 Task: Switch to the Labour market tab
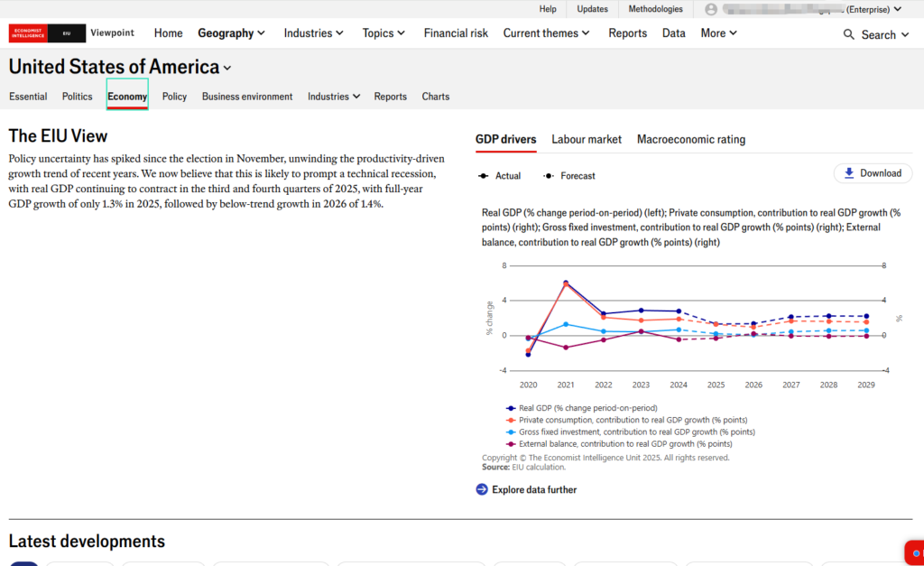point(587,139)
